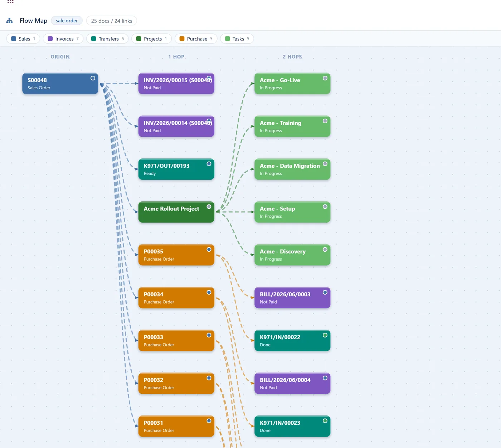Click circle icon on Acme - Data Migration
Image resolution: width=501 pixels, height=448 pixels.
325,164
